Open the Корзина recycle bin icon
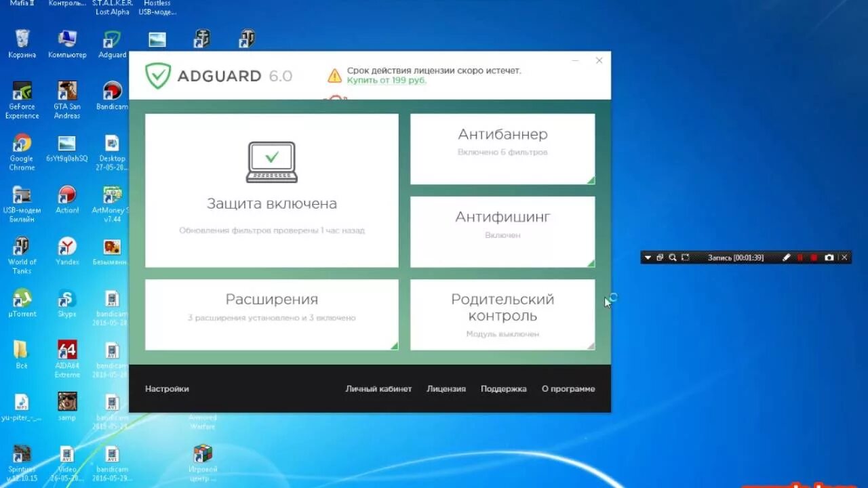The image size is (868, 488). pyautogui.click(x=22, y=43)
